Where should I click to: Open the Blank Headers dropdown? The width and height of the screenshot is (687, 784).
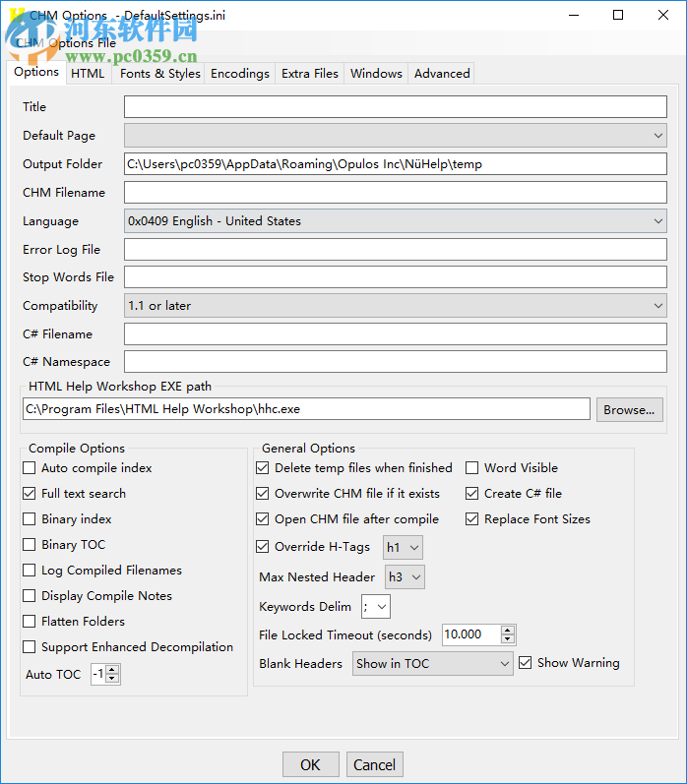(x=433, y=664)
